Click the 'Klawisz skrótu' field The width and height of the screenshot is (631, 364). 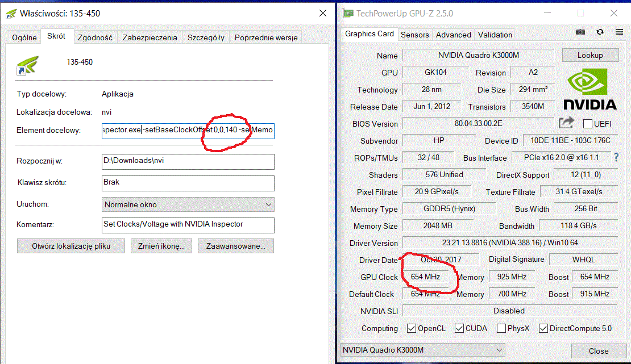(x=188, y=183)
